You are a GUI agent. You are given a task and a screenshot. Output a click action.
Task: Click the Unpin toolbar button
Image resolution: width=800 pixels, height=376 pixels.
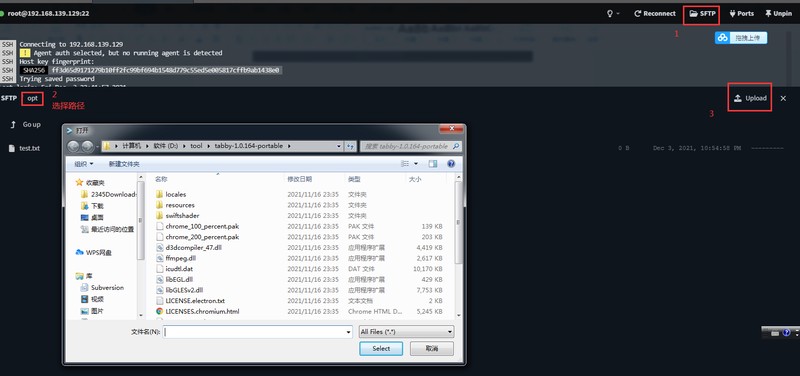(778, 14)
